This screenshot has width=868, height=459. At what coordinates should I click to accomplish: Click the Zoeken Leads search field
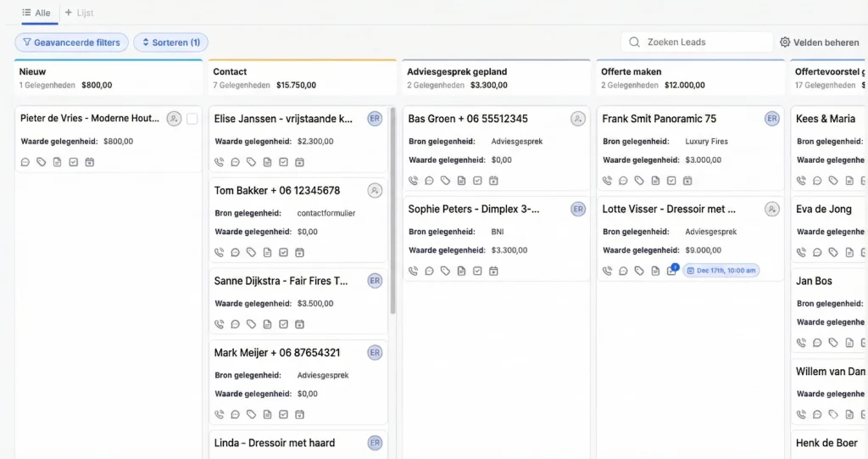697,42
